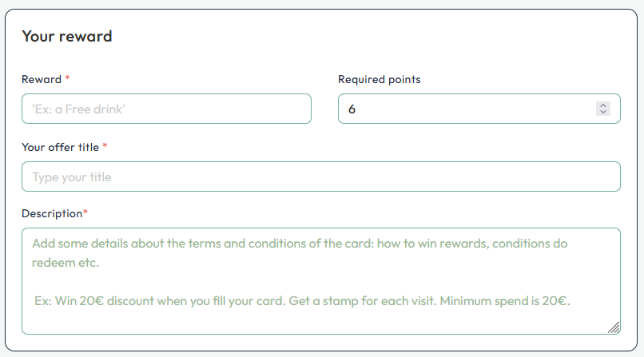Click the 'Your offer title' text box

tap(321, 177)
